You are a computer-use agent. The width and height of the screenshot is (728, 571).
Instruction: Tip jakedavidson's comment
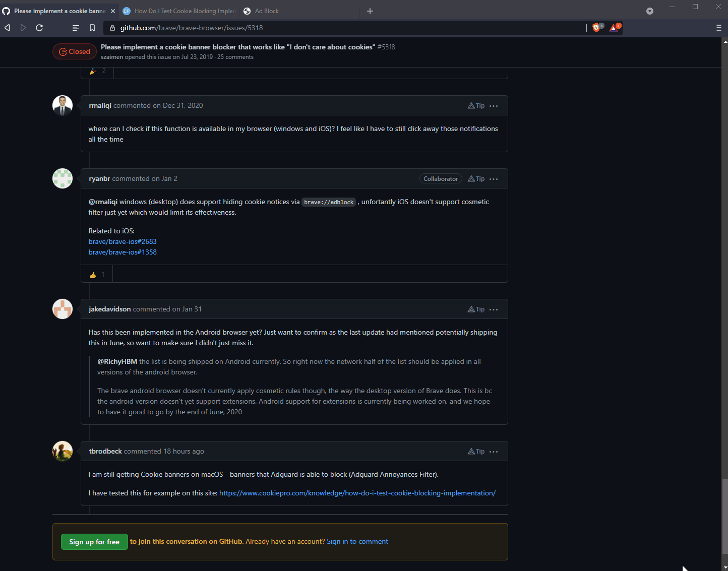[x=476, y=309]
